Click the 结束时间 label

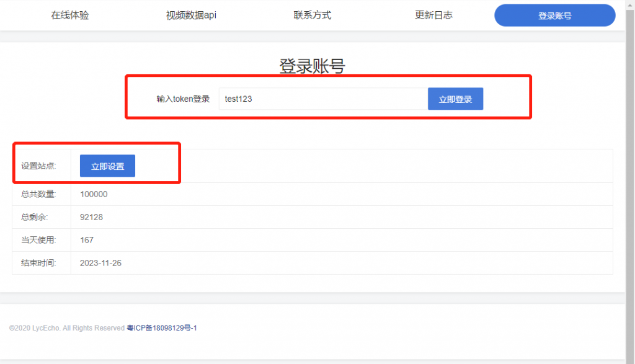[x=38, y=263]
